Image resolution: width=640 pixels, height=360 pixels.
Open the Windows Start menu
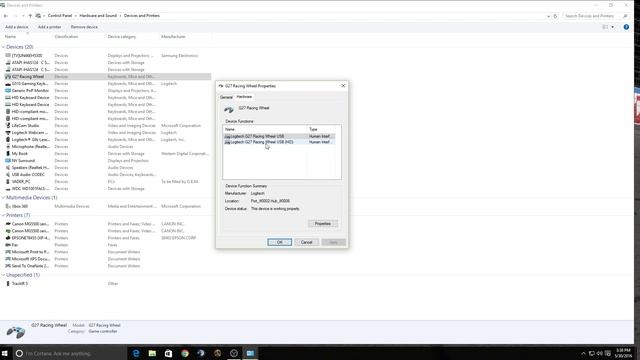(5, 353)
